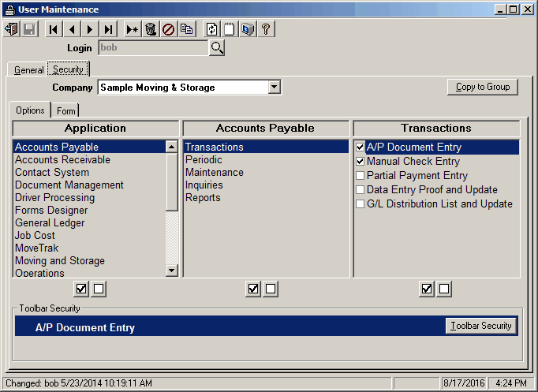Viewport: 538px width, 392px height.
Task: Enable Data Entry Proof and Update checkbox
Action: (360, 189)
